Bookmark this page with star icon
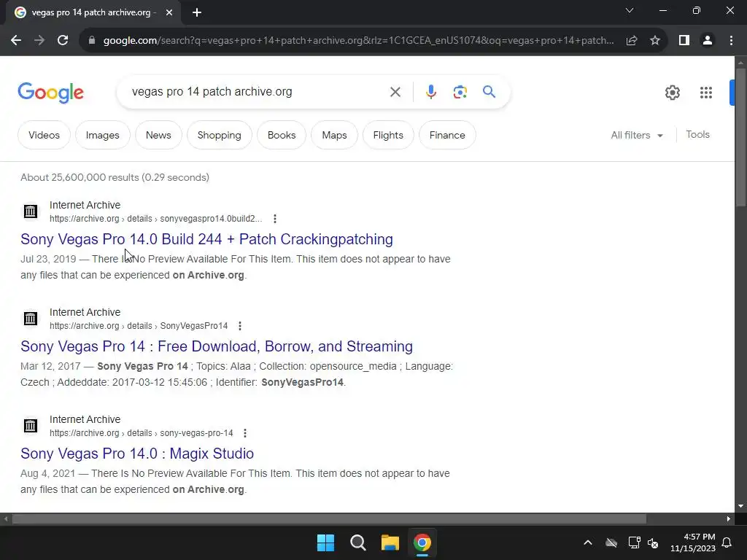The height and width of the screenshot is (560, 747). click(655, 41)
